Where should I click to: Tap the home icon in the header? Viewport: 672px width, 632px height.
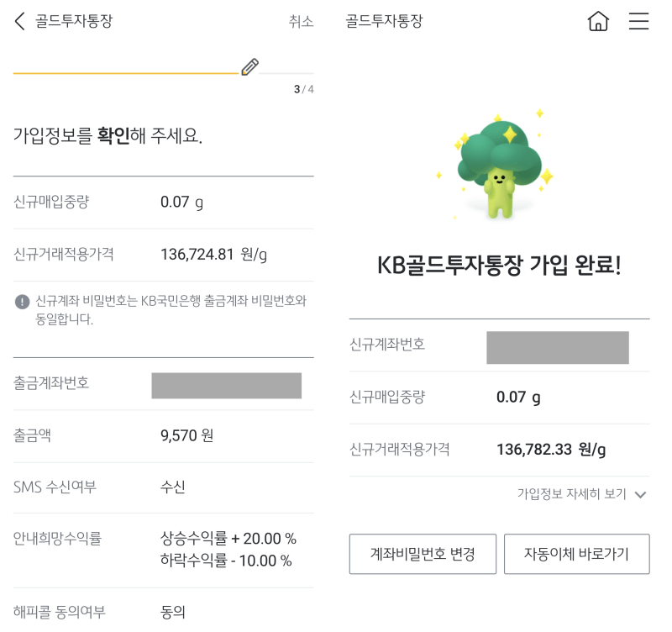tap(598, 20)
